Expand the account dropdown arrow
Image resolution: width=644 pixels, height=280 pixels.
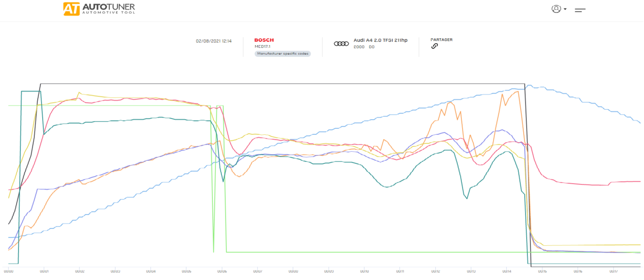(565, 10)
